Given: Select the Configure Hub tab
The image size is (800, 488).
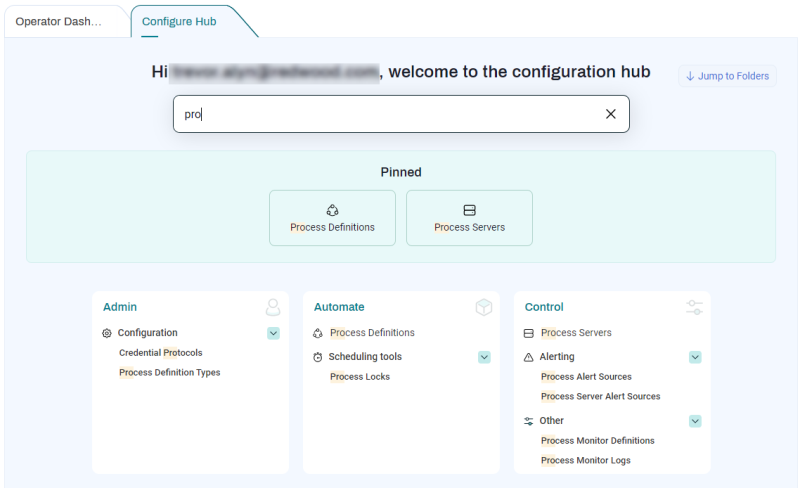Looking at the screenshot, I should point(179,21).
